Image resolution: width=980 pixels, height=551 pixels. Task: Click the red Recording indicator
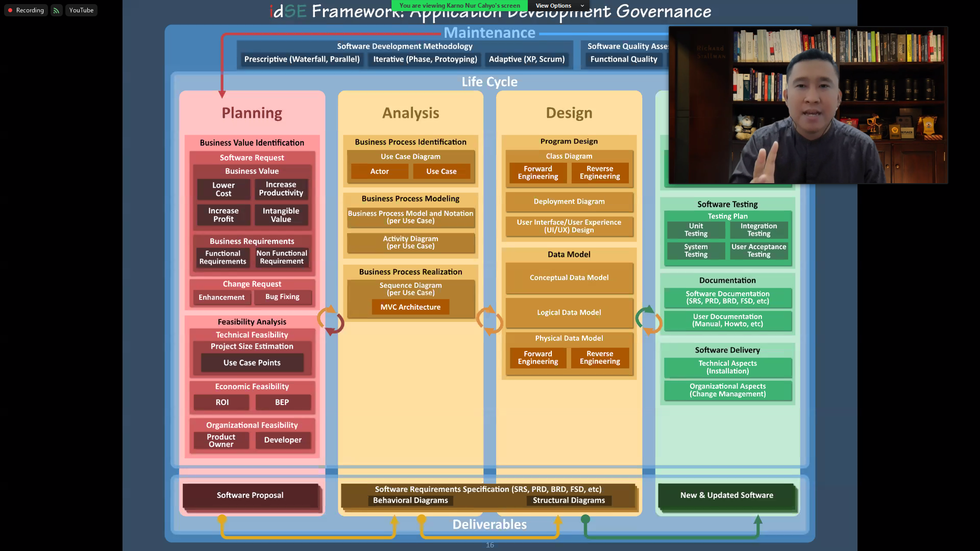pos(26,10)
